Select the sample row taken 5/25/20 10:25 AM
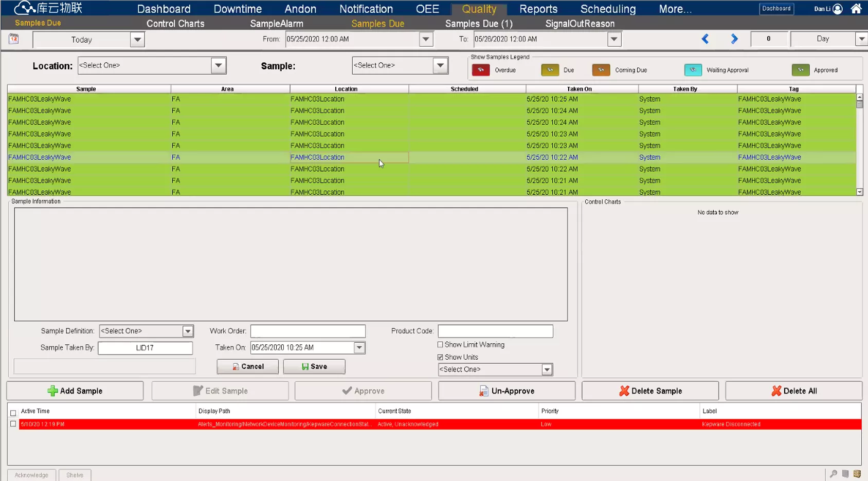 431,99
